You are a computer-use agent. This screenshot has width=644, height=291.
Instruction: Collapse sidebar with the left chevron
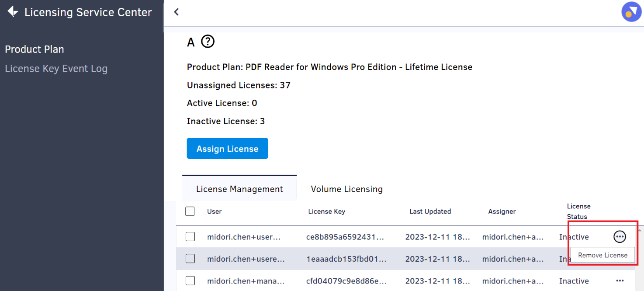(177, 12)
